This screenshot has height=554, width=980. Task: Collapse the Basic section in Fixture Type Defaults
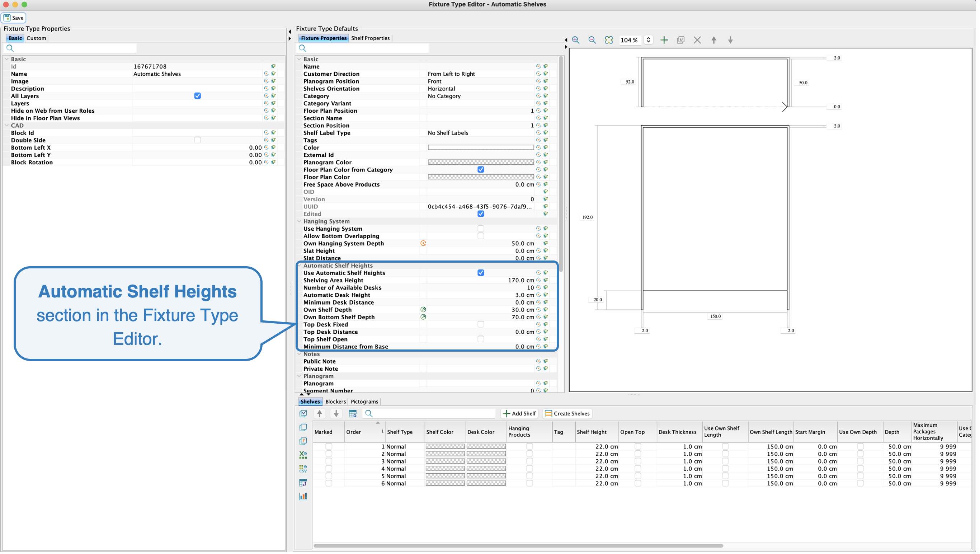[300, 59]
